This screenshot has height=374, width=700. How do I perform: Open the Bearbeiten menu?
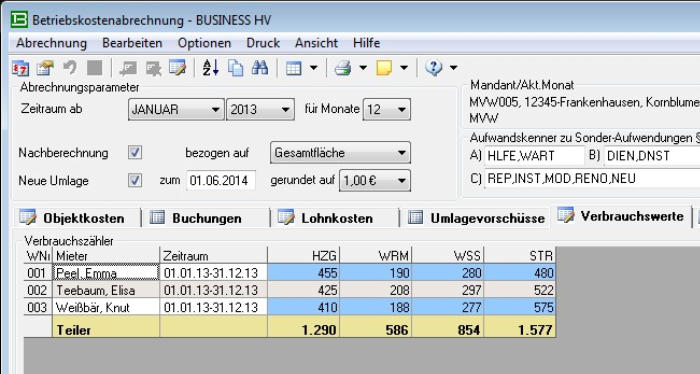132,43
